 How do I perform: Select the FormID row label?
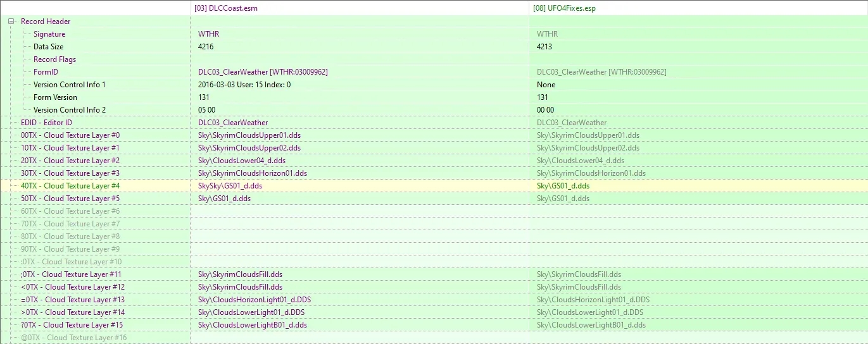point(46,72)
